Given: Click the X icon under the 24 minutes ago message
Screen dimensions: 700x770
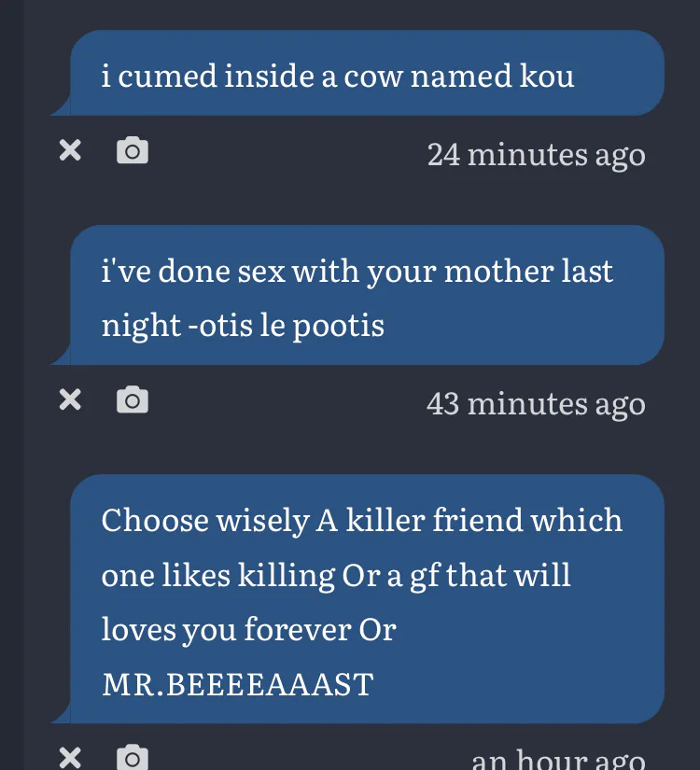Looking at the screenshot, I should tap(70, 150).
